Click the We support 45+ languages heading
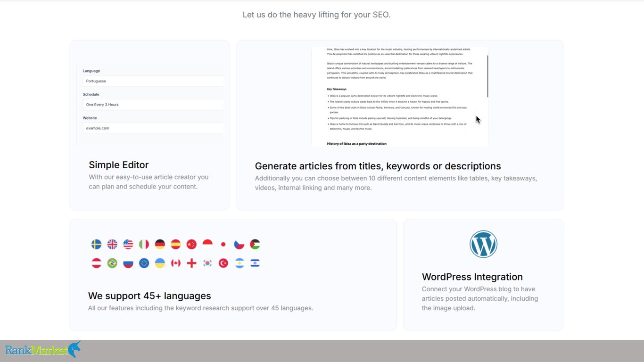 149,296
